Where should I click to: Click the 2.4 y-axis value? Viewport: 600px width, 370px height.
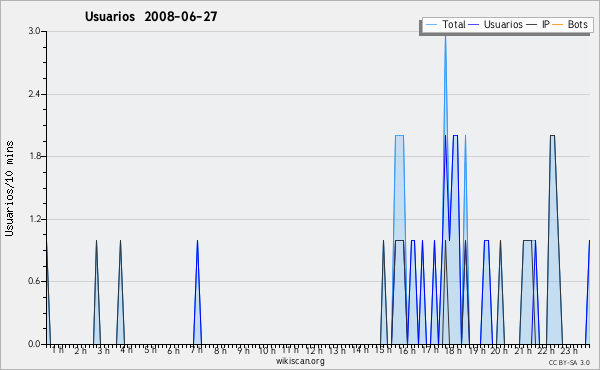34,94
